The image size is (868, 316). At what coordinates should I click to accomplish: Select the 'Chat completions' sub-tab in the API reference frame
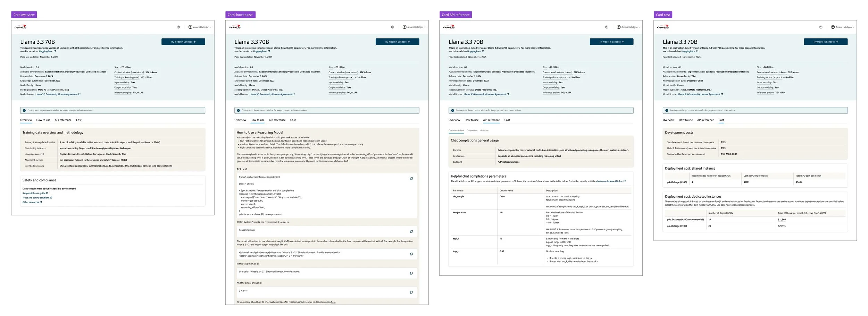[x=456, y=130]
